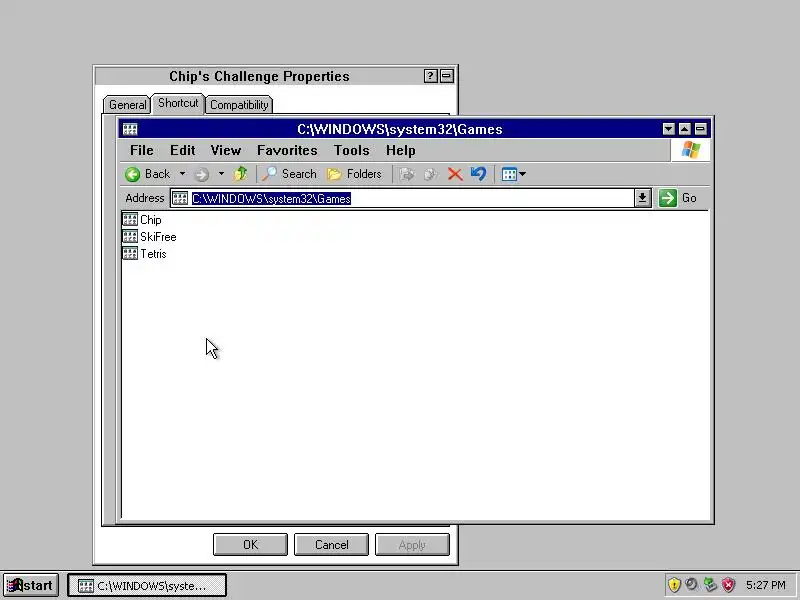Switch to the Compatibility tab in Properties
This screenshot has height=600, width=800.
pos(239,105)
